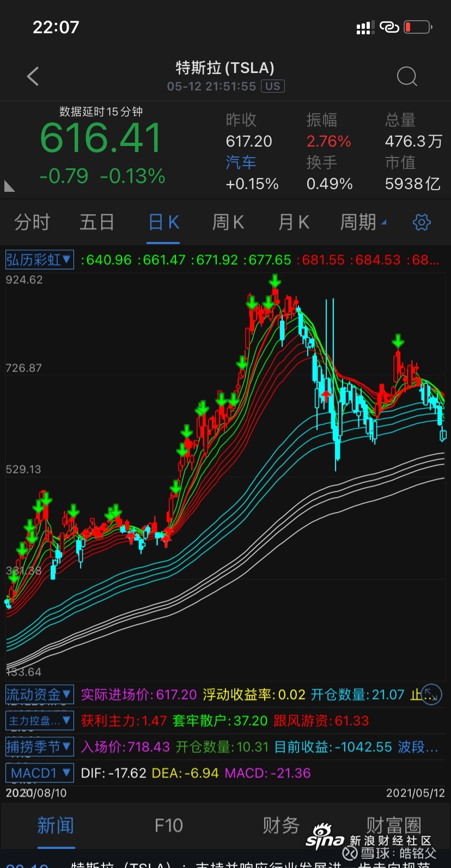This screenshot has width=451, height=868.
Task: Tap the battery status icon
Action: [x=418, y=27]
